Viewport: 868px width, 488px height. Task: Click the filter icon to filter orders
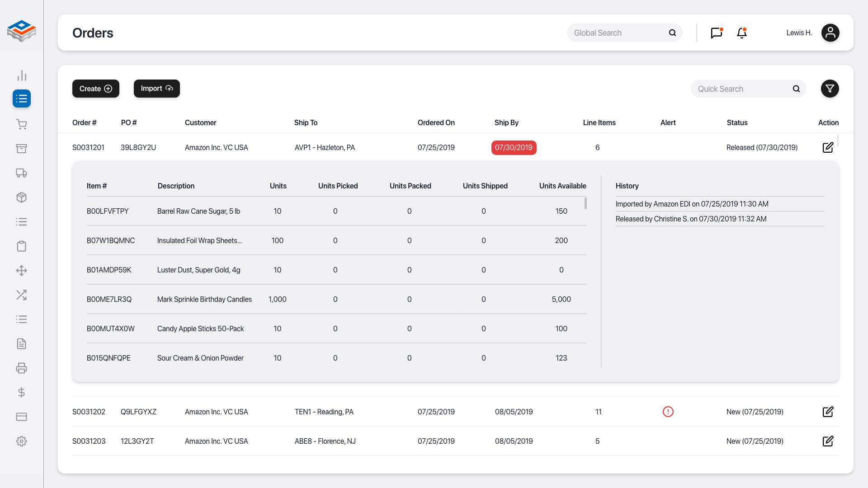(x=829, y=89)
